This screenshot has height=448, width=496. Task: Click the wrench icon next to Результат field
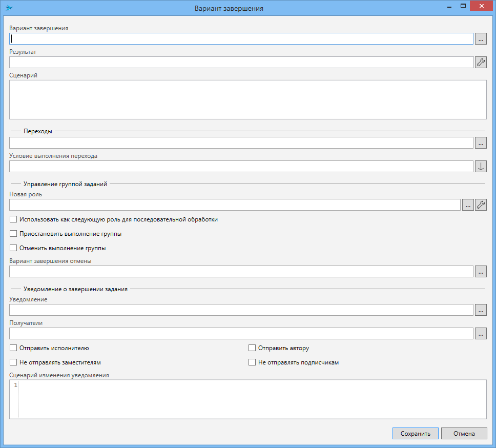point(481,63)
